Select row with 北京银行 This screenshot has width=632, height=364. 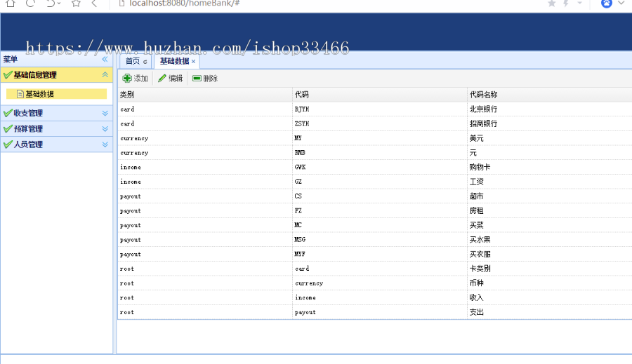375,109
